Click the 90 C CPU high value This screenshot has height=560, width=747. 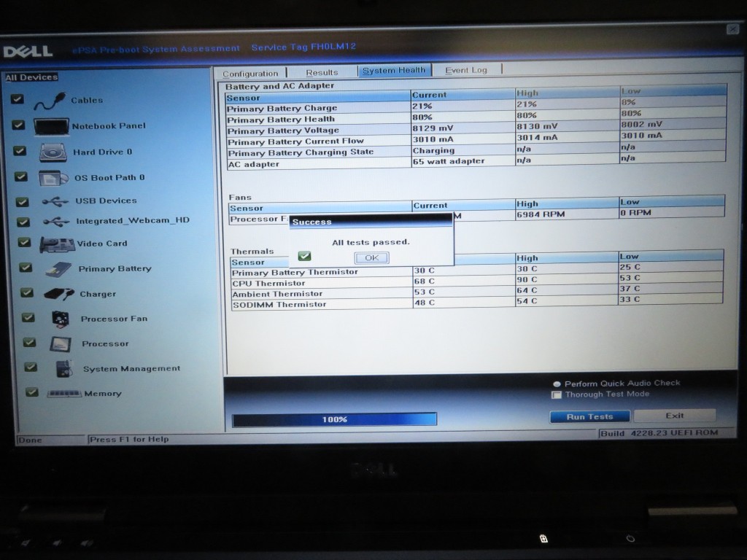pos(527,279)
